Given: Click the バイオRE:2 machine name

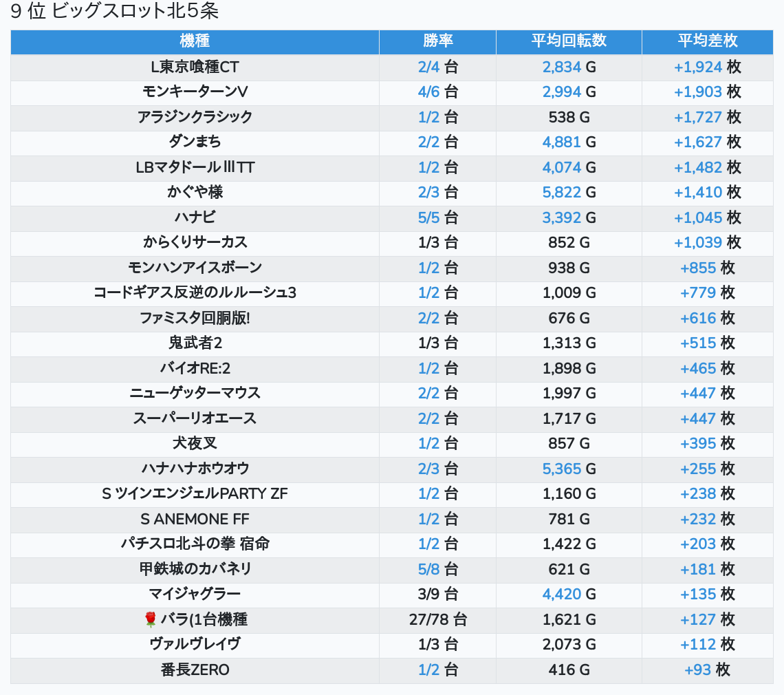Looking at the screenshot, I should coord(195,369).
